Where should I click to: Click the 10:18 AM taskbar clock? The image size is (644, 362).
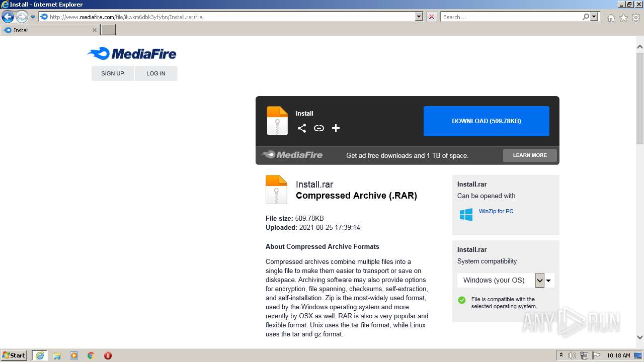coord(618,355)
